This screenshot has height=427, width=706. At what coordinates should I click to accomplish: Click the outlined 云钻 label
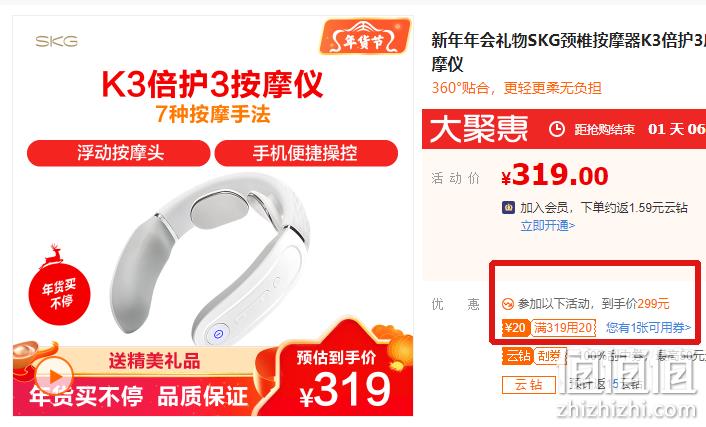(x=529, y=385)
